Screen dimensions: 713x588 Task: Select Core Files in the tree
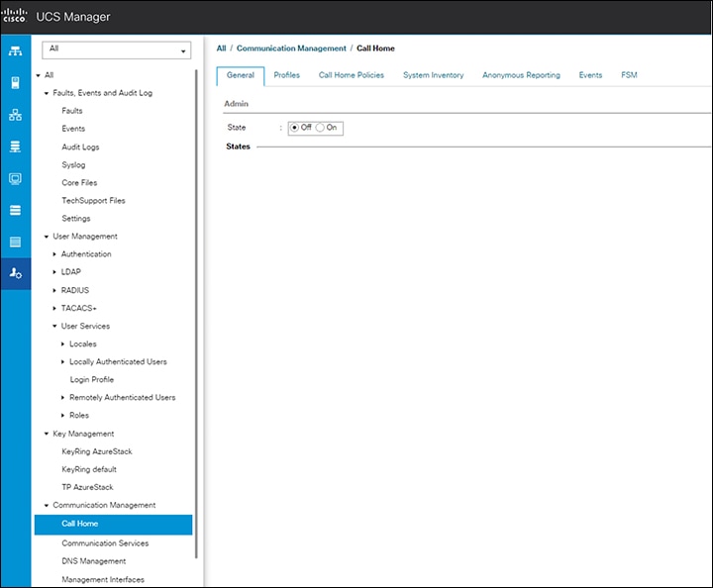pos(79,183)
